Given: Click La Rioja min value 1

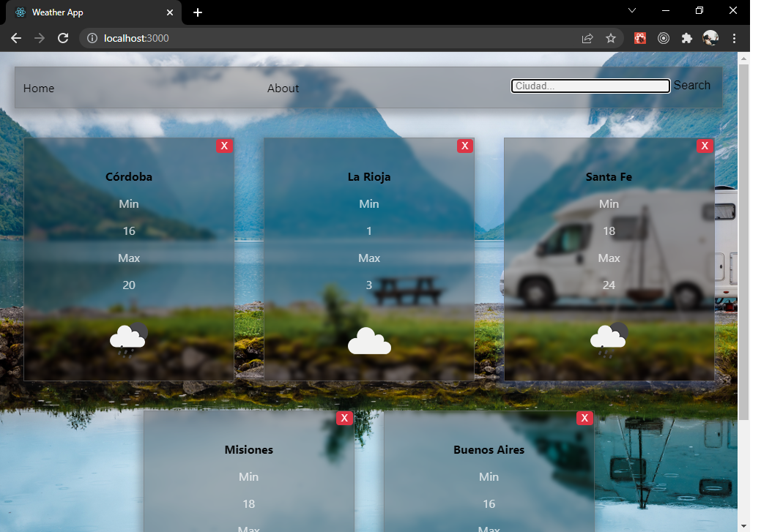Looking at the screenshot, I should pos(369,231).
